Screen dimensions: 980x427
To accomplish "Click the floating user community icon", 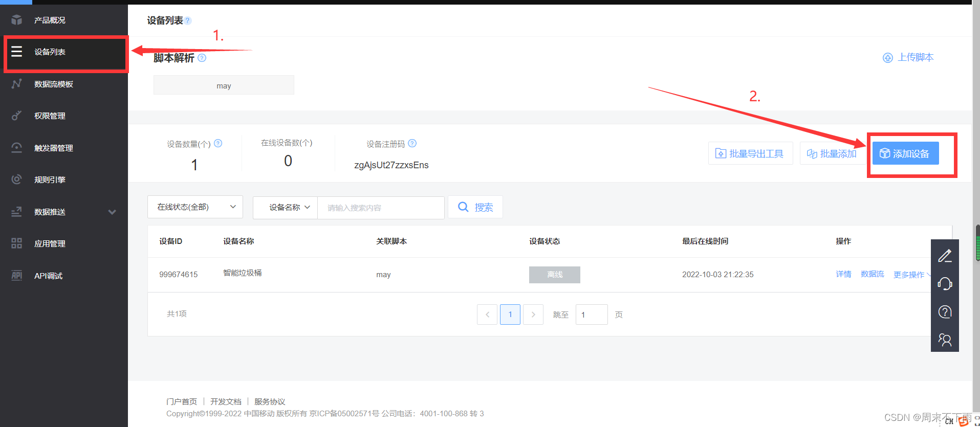I will click(x=945, y=340).
